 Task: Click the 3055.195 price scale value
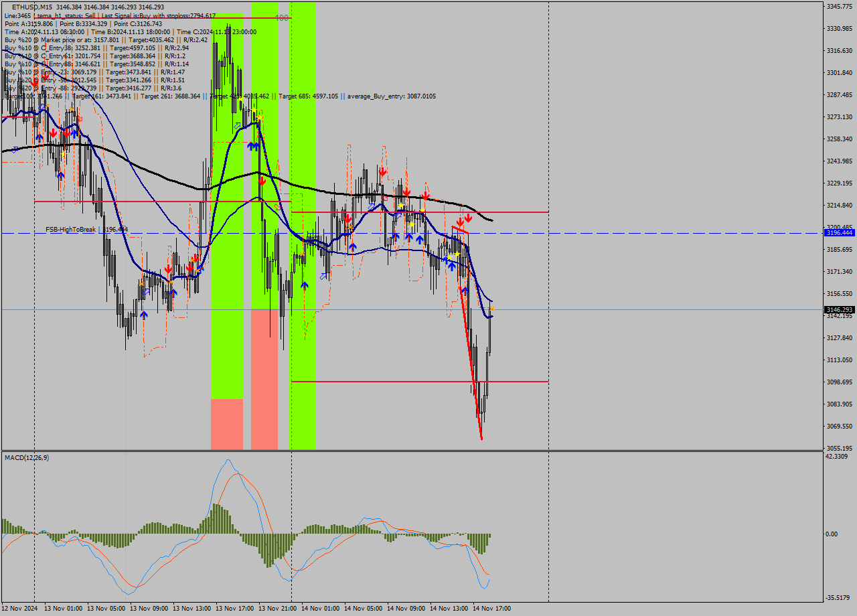(x=839, y=449)
